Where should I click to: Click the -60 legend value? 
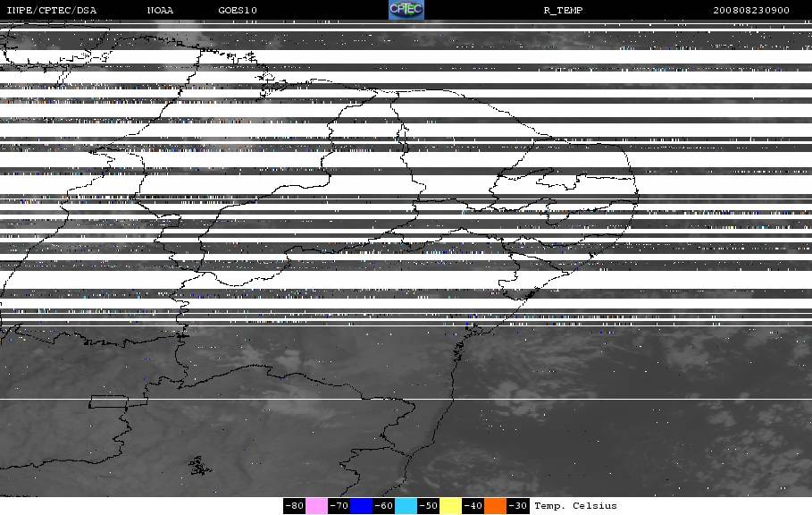(x=384, y=506)
